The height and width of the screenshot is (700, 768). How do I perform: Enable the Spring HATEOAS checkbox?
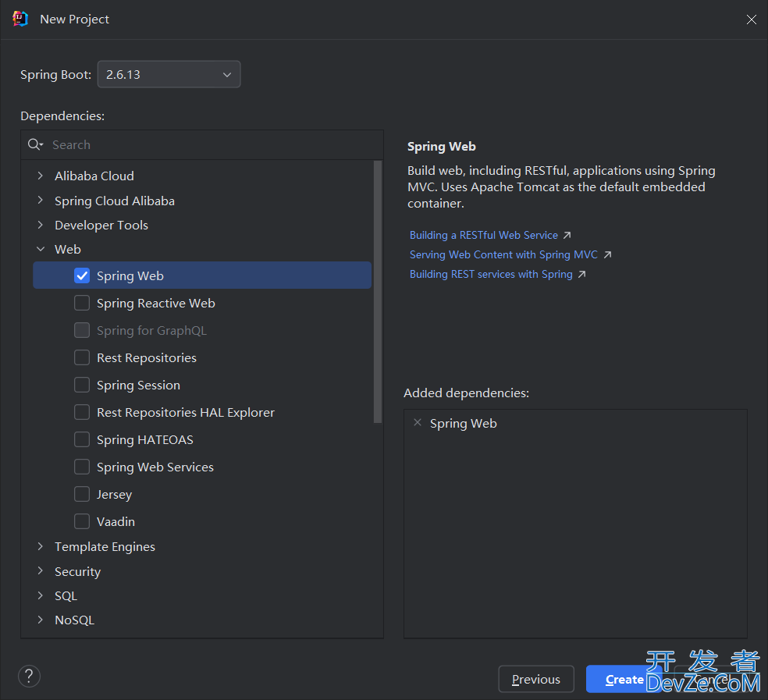click(x=82, y=440)
